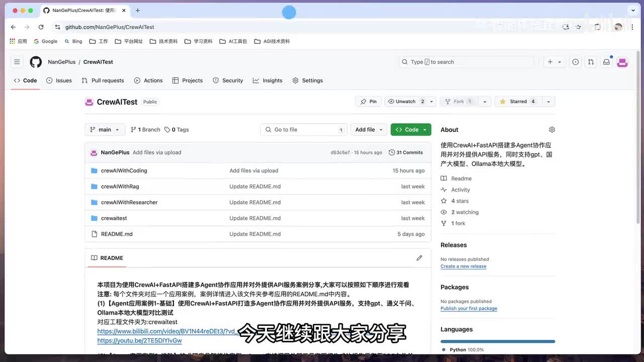644x362 pixels.
Task: Open the notifications inbox icon
Action: [x=606, y=62]
